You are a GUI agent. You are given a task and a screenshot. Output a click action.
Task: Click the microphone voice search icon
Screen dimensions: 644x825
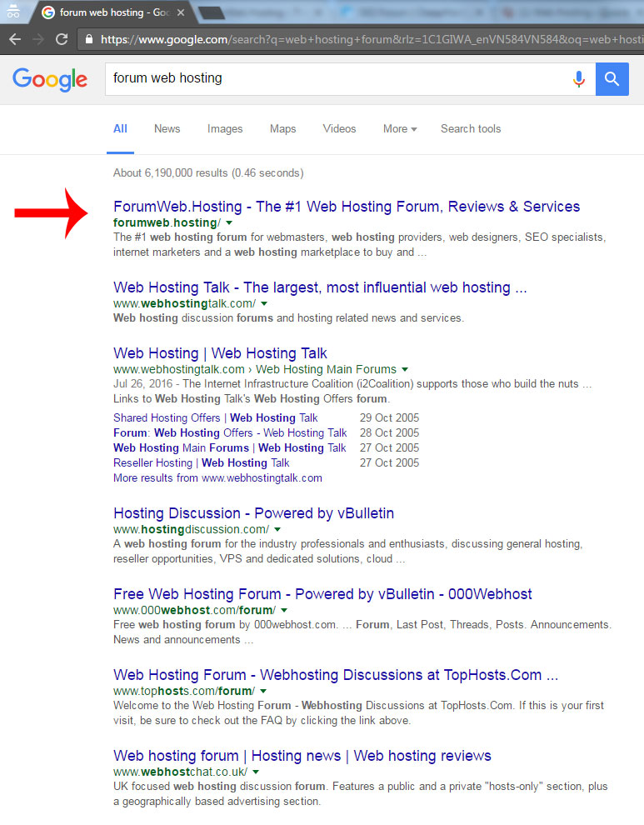[579, 79]
